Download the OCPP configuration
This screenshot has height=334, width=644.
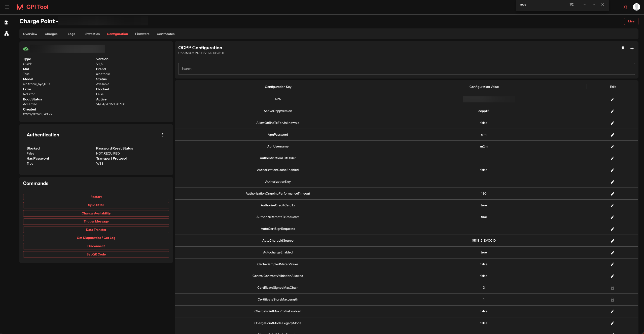click(623, 48)
